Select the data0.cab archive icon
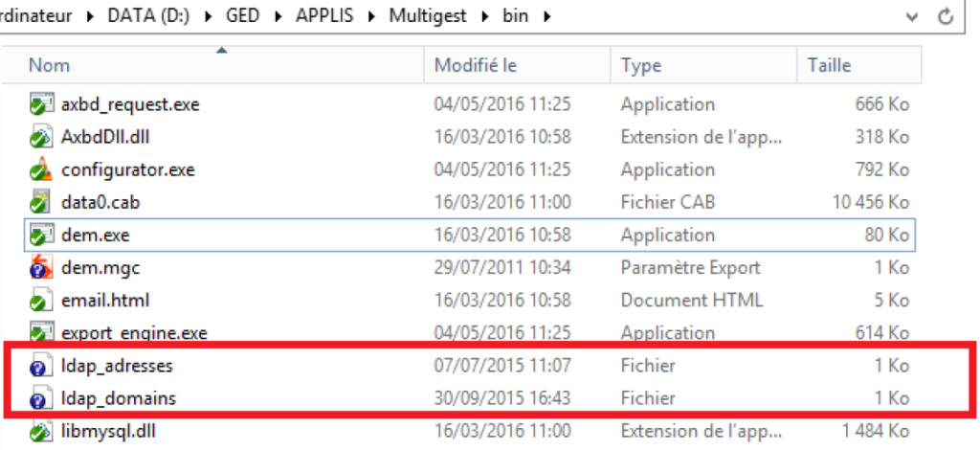 [x=39, y=202]
